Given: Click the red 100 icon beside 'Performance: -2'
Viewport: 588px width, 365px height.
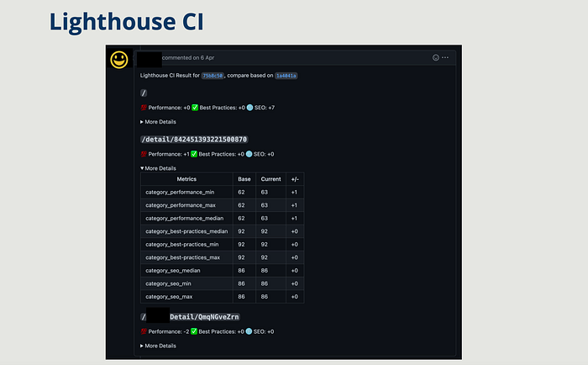Looking at the screenshot, I should (144, 331).
